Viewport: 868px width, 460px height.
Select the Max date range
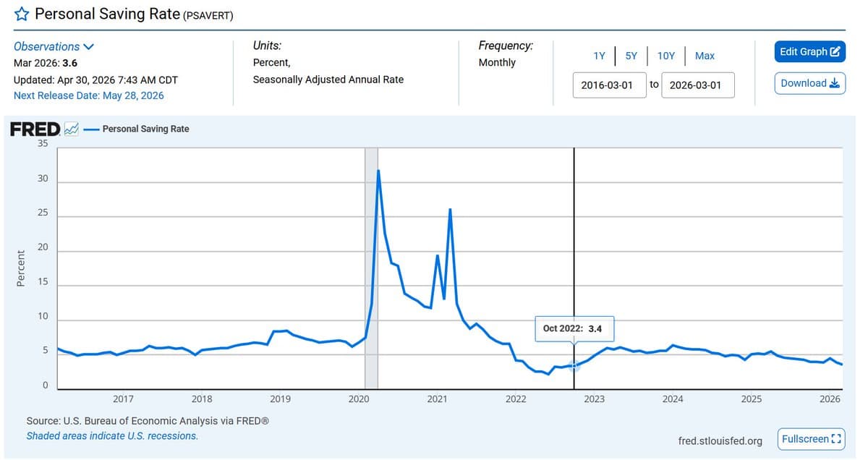tap(705, 56)
